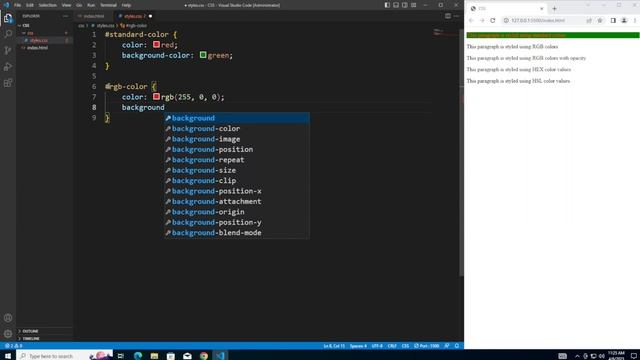Image resolution: width=640 pixels, height=360 pixels.
Task: Open the Go menu
Action: click(79, 5)
